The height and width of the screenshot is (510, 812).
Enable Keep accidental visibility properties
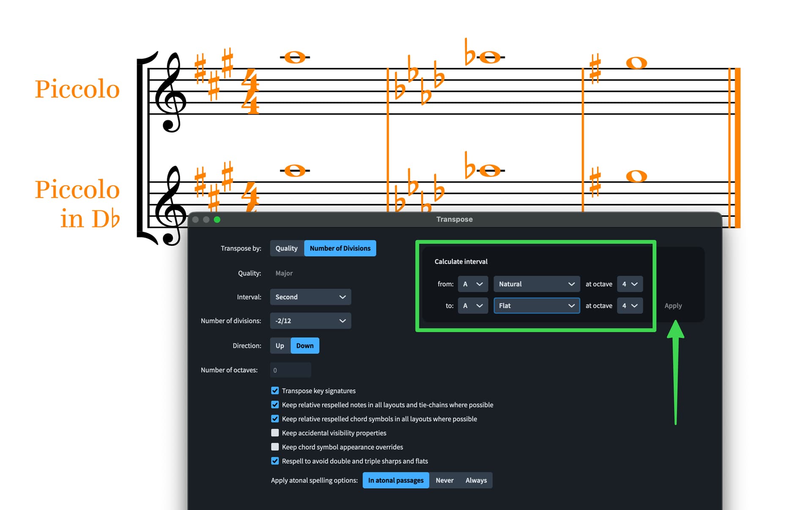point(275,433)
